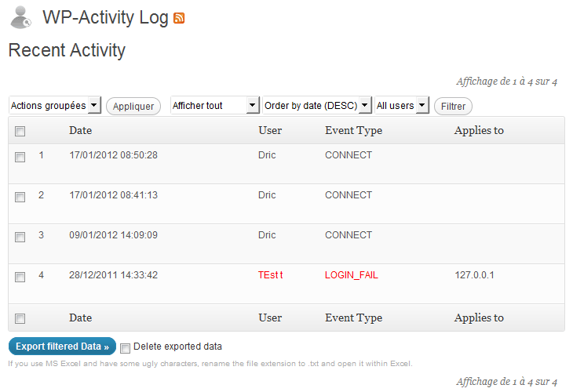Tick the select-all checkbox in the header
The image size is (573, 392).
tap(20, 132)
